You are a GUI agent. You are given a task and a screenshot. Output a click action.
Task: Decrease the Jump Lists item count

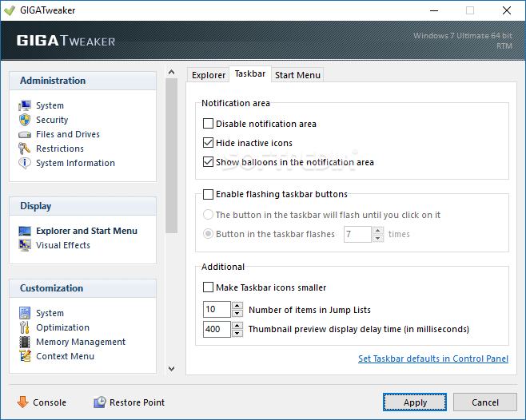point(237,314)
